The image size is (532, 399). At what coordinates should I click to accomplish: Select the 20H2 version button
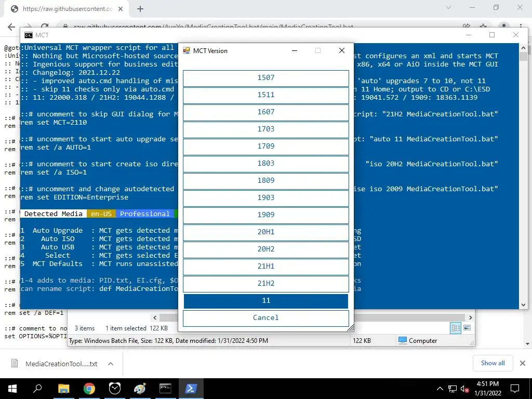265,249
